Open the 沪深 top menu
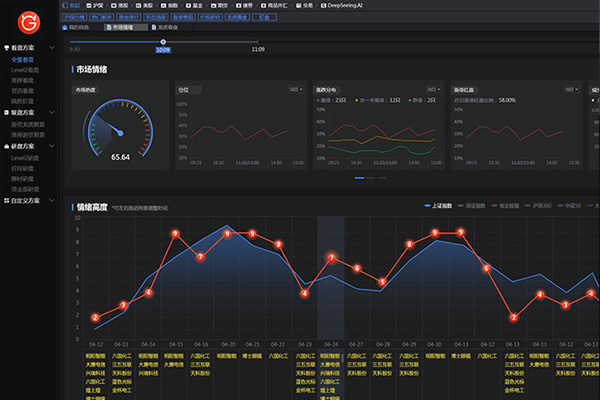Viewport: 600px width, 400px height. tap(95, 5)
